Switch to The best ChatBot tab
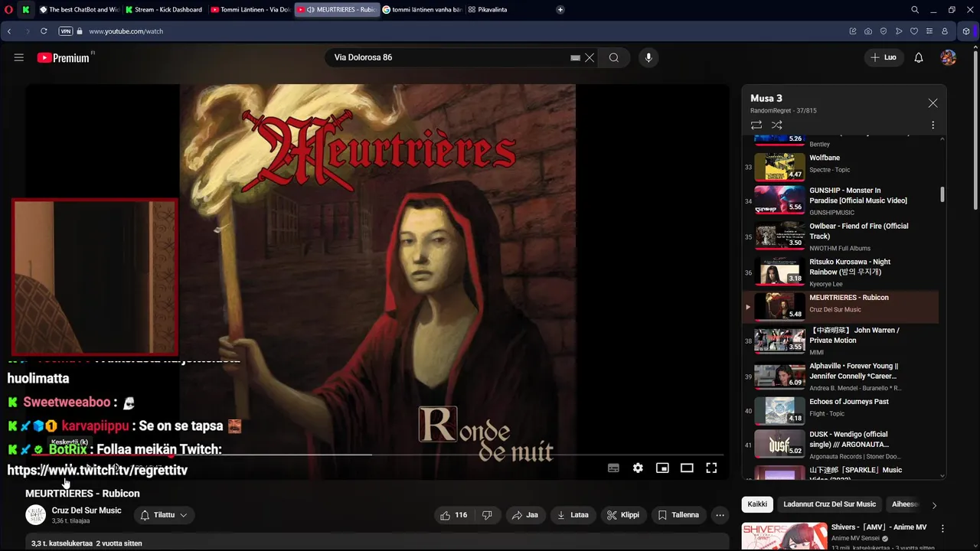This screenshot has width=980, height=551. tap(79, 10)
